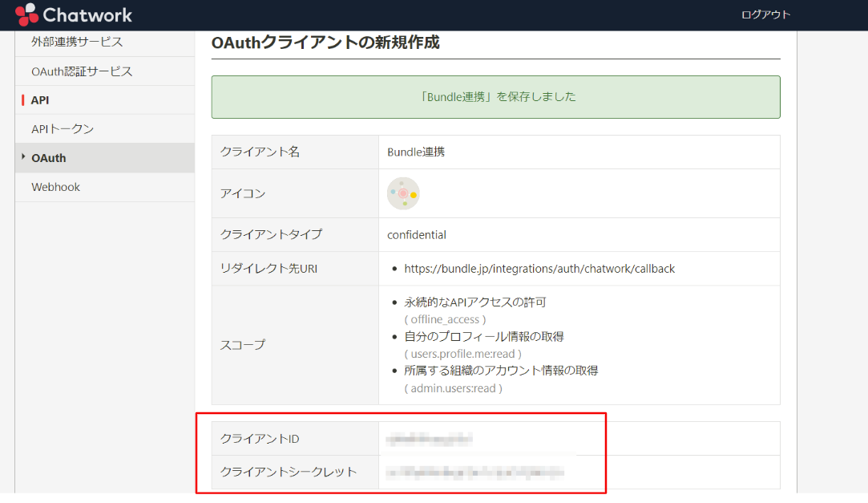This screenshot has width=868, height=503.
Task: Click the arrow beside OAuth in the sidebar
Action: [23, 156]
